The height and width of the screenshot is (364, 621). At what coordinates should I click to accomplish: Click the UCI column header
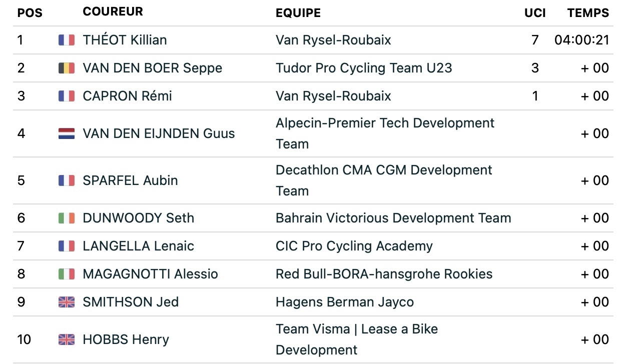click(535, 13)
